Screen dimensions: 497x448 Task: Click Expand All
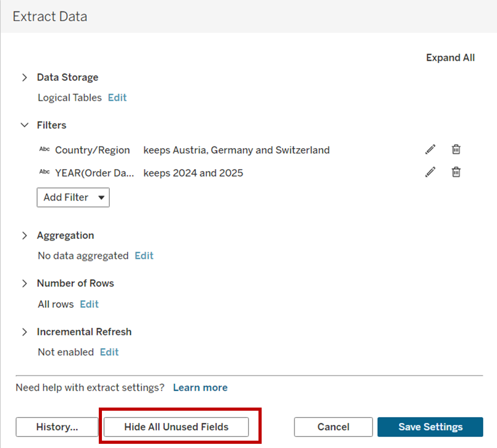point(450,58)
